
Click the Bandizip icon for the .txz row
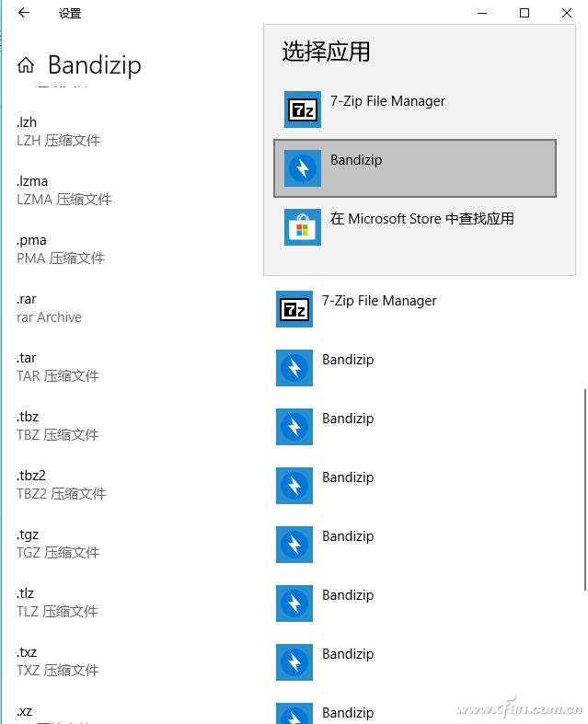click(294, 662)
